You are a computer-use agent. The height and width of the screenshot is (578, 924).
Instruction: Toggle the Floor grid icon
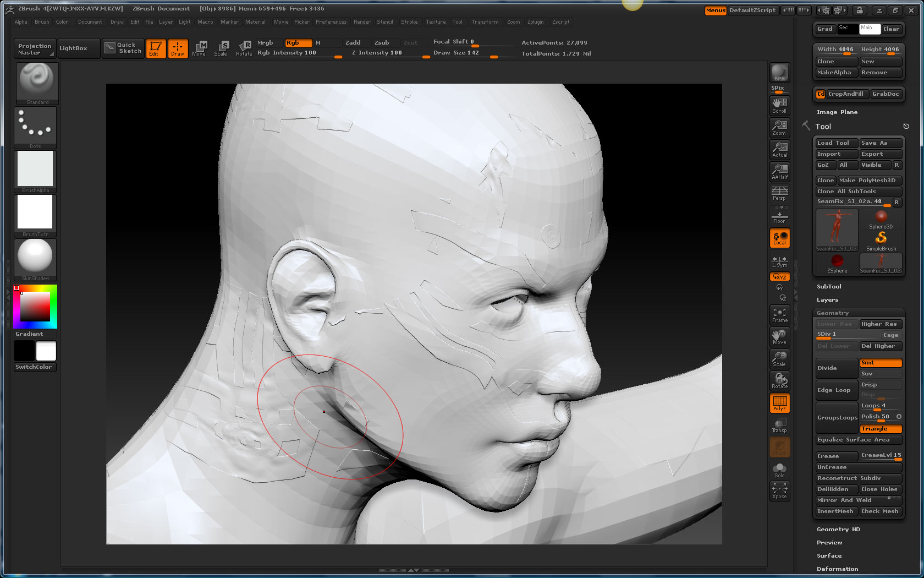click(x=779, y=215)
